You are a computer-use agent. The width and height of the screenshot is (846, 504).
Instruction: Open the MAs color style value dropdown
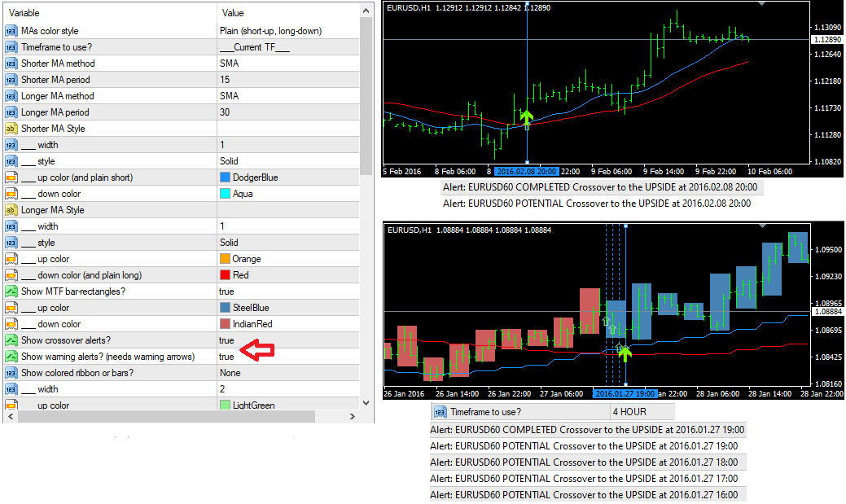click(288, 31)
